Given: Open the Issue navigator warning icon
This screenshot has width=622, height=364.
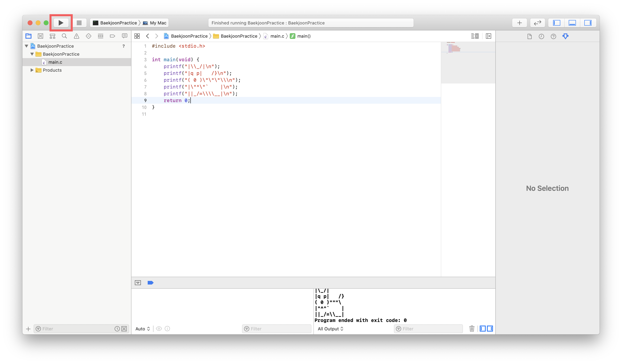Looking at the screenshot, I should click(x=77, y=36).
